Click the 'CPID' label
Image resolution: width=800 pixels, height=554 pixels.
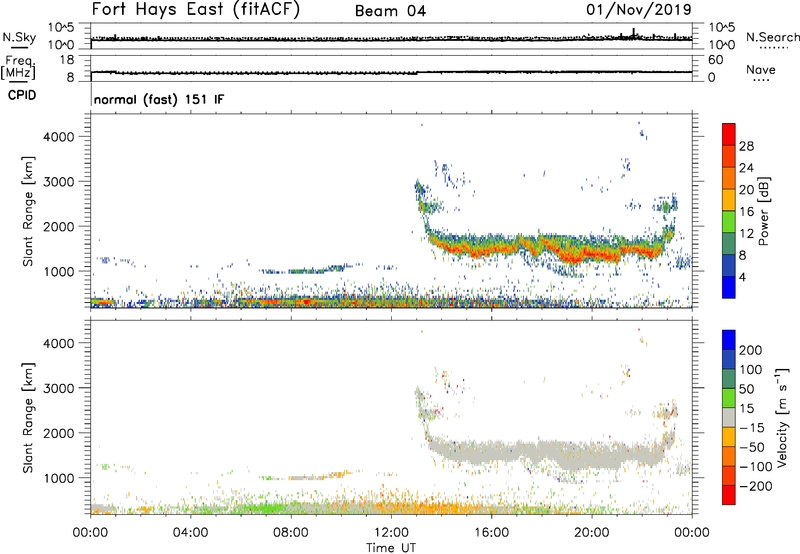click(x=22, y=95)
